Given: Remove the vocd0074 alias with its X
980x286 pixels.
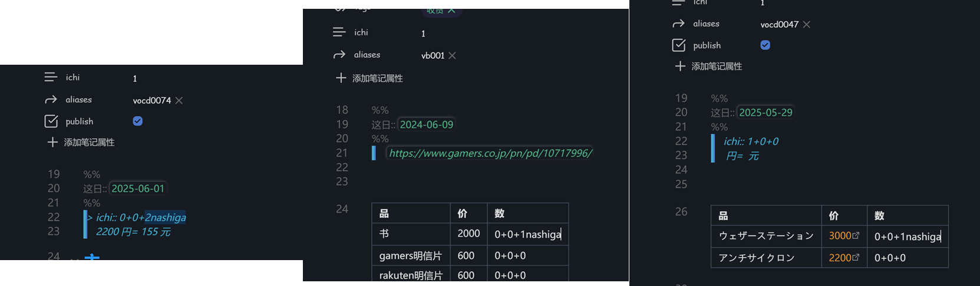Looking at the screenshot, I should coord(179,101).
